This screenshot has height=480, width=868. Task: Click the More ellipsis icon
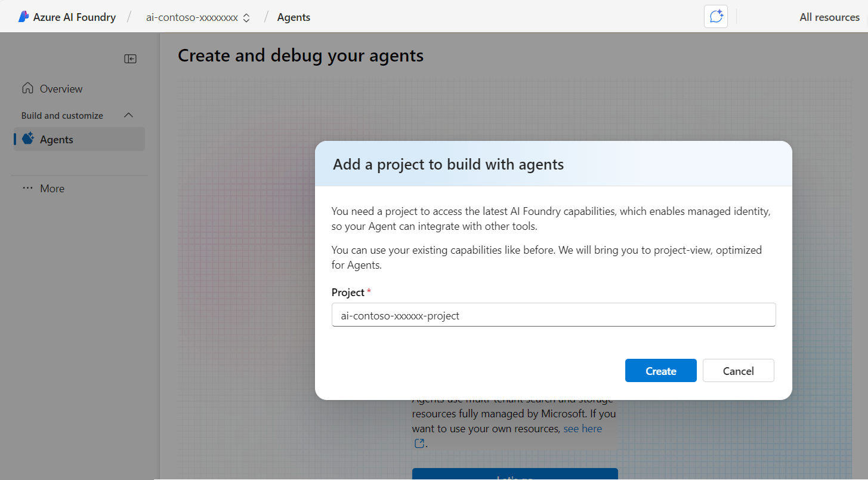pos(27,188)
